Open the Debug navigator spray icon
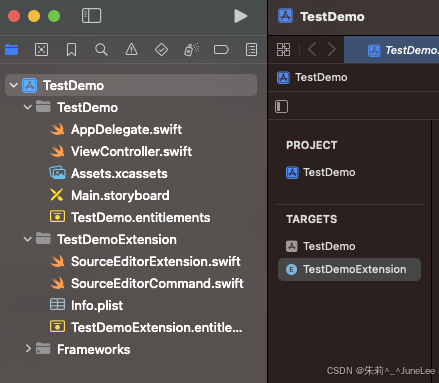The height and width of the screenshot is (383, 439). click(191, 50)
